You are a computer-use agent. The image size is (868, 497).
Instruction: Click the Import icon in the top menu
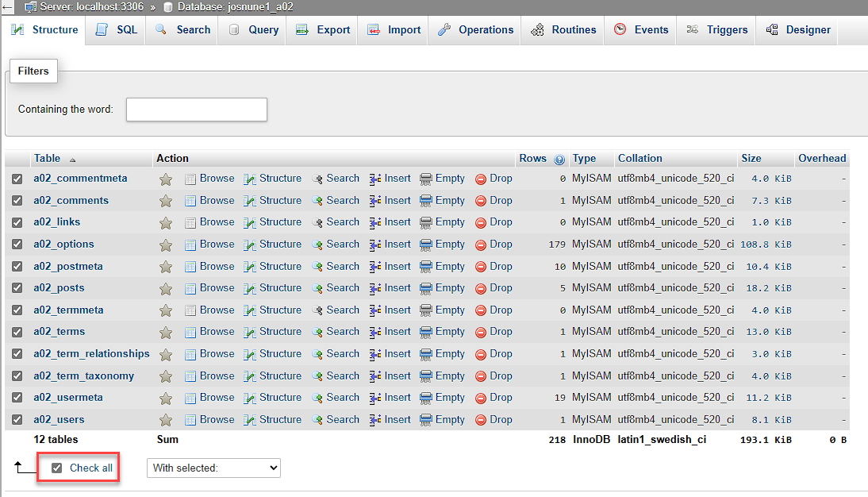[373, 29]
